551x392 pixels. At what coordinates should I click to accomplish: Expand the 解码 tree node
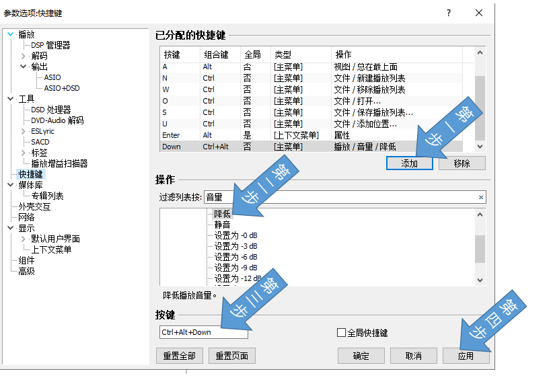pos(24,56)
